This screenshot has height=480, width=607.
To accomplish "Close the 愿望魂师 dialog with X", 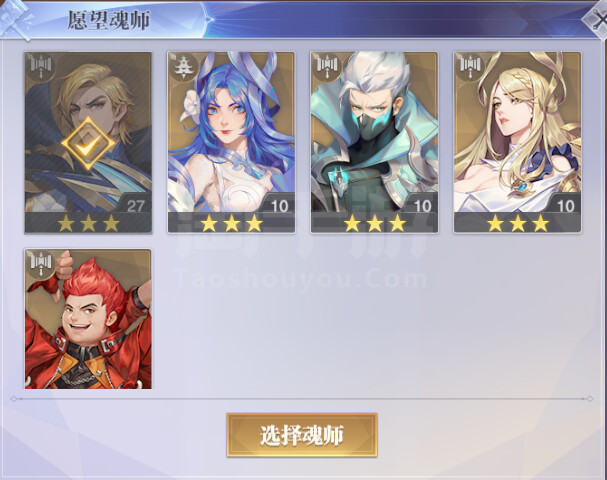I will pos(597,19).
